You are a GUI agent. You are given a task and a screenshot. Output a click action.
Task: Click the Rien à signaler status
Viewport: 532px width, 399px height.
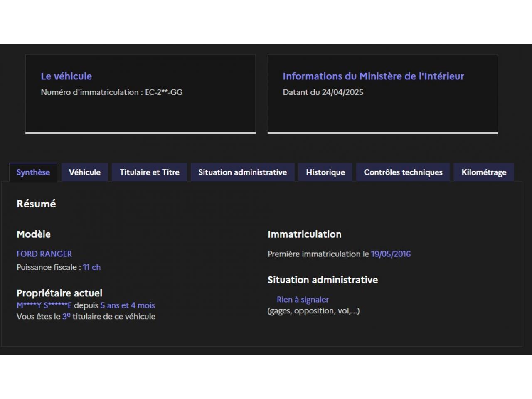click(303, 300)
